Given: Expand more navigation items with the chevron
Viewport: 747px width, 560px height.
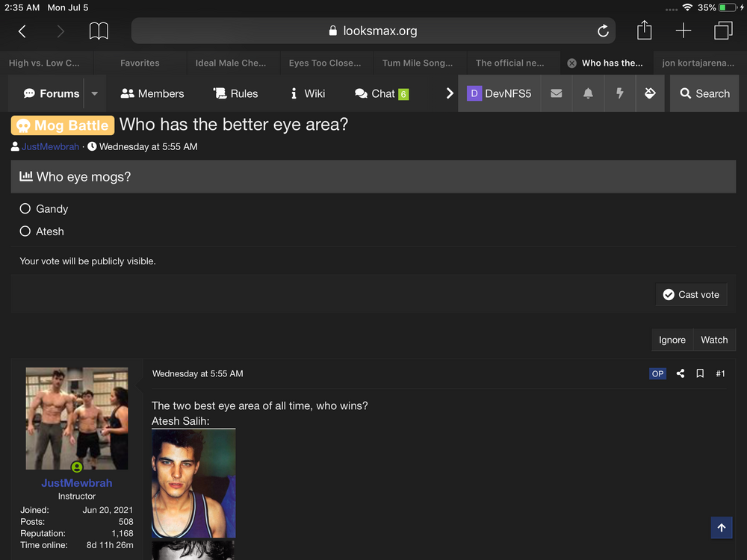Looking at the screenshot, I should (450, 93).
